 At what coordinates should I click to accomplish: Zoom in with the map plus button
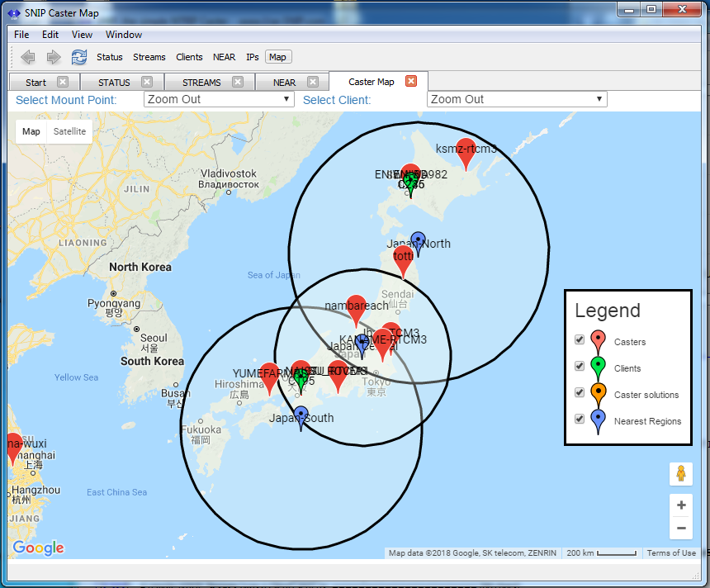(681, 505)
